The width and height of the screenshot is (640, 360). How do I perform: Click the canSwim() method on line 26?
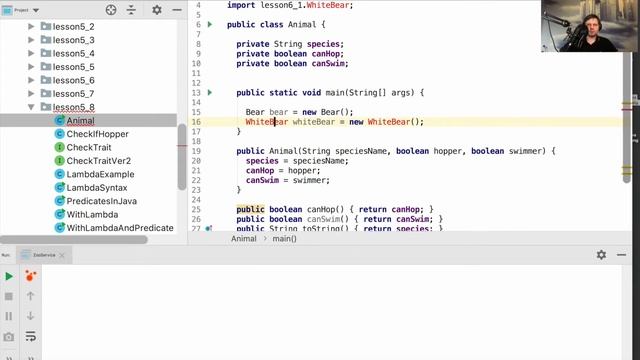click(340, 219)
